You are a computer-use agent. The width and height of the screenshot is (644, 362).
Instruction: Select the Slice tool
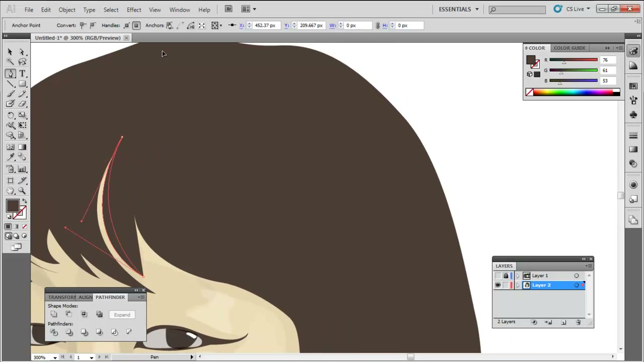point(22,180)
